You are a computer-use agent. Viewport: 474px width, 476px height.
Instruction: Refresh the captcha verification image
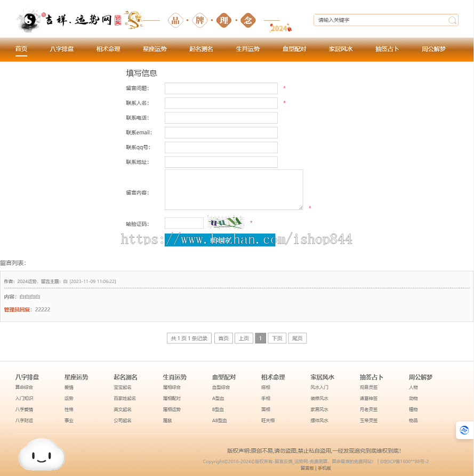[x=226, y=222]
